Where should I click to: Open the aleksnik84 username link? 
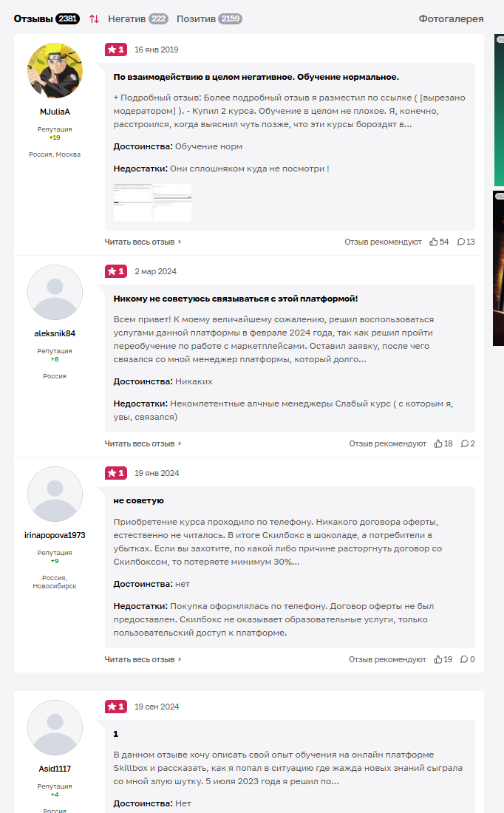(55, 333)
